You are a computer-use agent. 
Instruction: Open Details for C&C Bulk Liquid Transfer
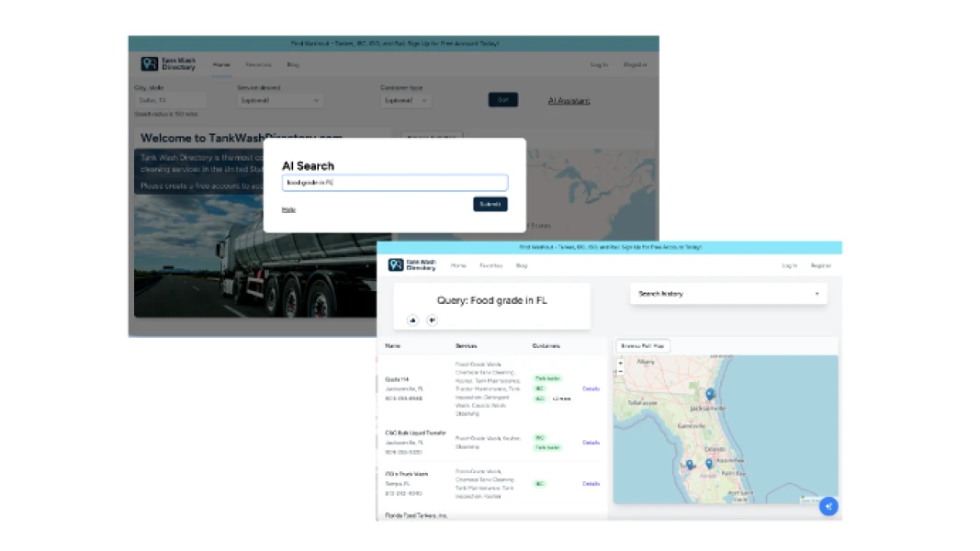click(x=591, y=443)
